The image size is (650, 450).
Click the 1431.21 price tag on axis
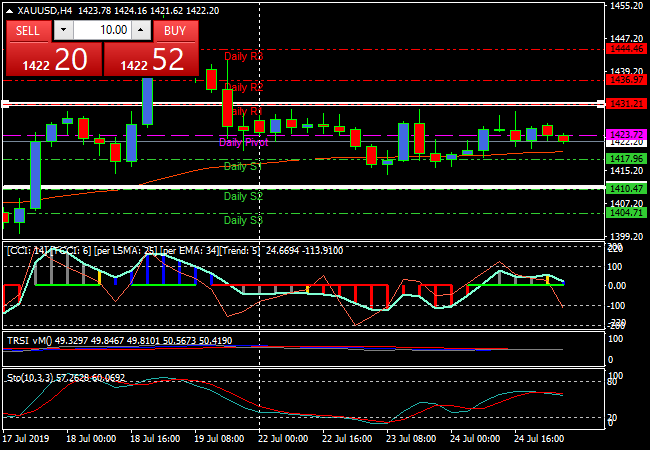[x=626, y=104]
